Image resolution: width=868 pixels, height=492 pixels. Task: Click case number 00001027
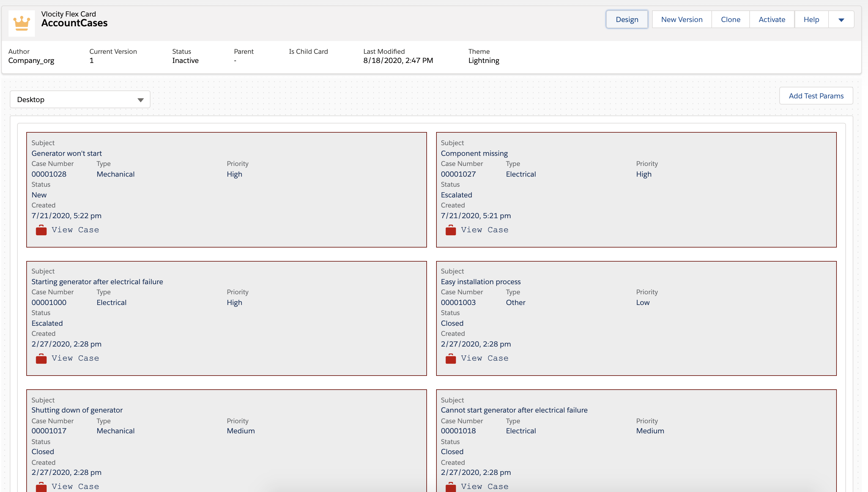(x=458, y=174)
